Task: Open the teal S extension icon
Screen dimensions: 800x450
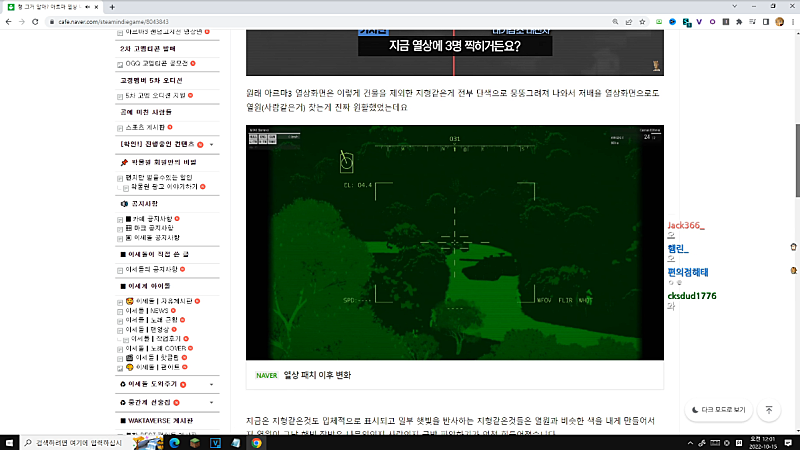Action: click(x=687, y=22)
